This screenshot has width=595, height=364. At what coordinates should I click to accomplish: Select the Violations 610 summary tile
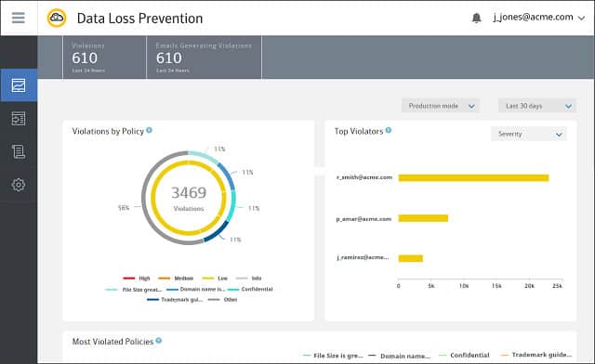pyautogui.click(x=104, y=58)
